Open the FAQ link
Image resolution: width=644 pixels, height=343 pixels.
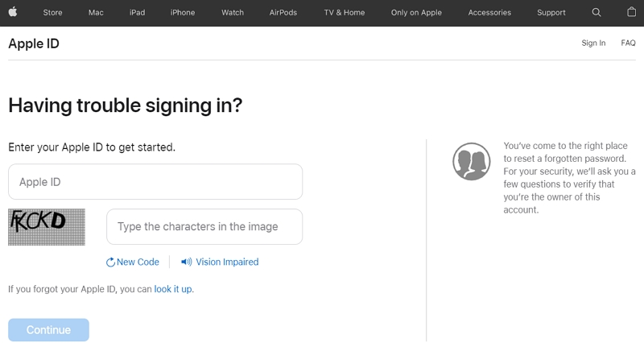(x=628, y=43)
